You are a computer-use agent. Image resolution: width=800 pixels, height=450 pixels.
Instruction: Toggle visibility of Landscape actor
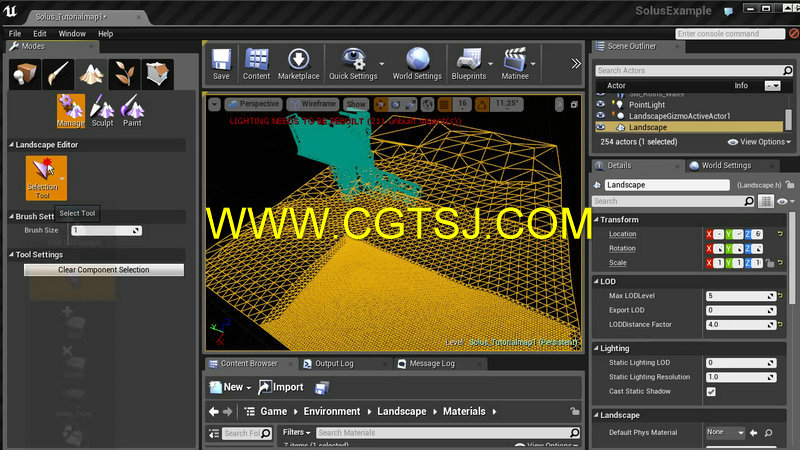click(x=601, y=127)
